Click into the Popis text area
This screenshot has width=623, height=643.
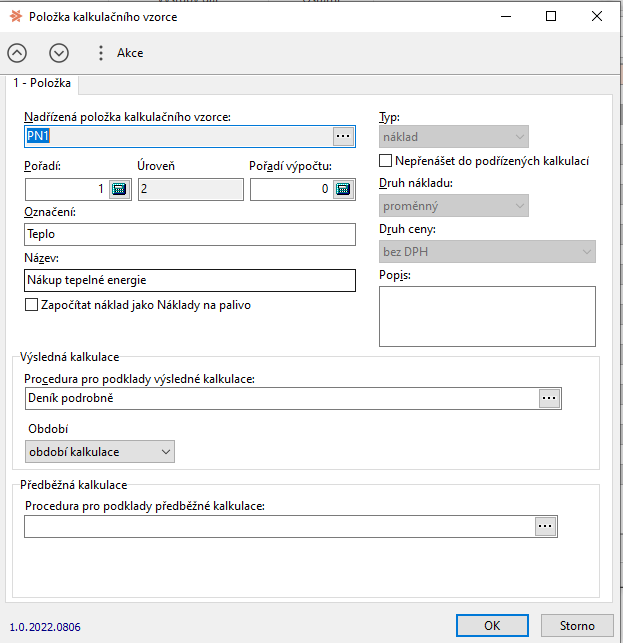point(487,316)
